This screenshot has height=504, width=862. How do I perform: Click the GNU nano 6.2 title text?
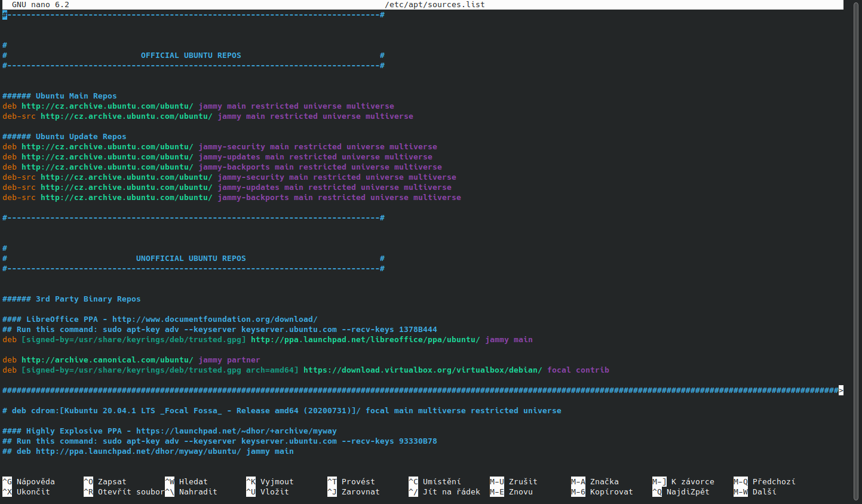(x=41, y=5)
